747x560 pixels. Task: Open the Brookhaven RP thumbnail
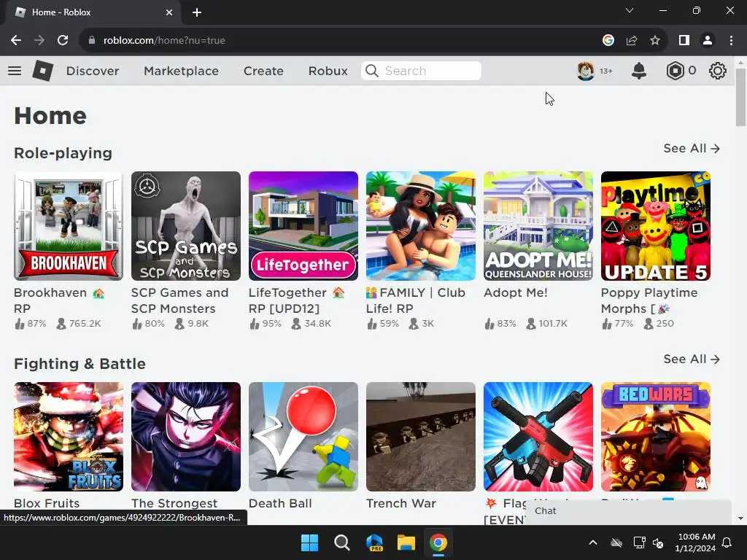coord(69,226)
